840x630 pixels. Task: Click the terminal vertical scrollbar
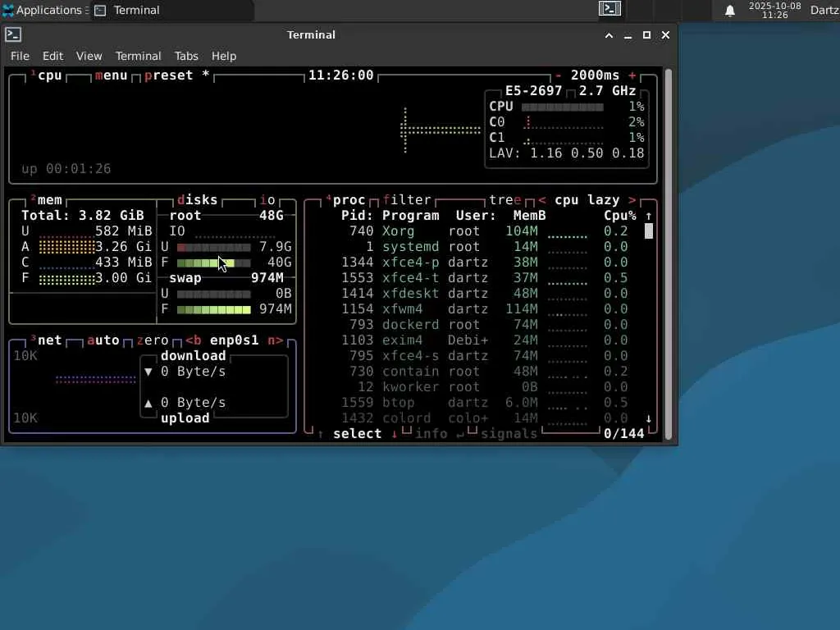669,254
